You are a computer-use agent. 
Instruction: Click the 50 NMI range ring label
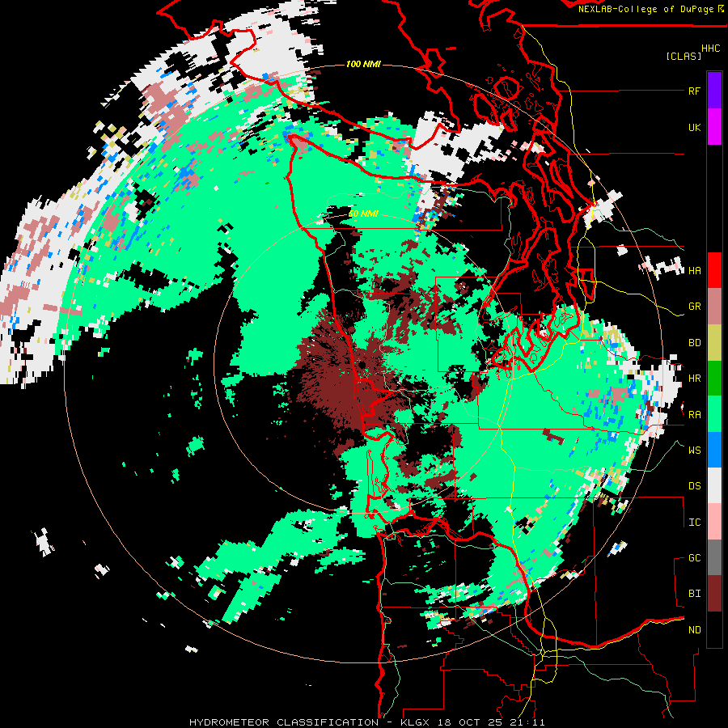tap(363, 214)
